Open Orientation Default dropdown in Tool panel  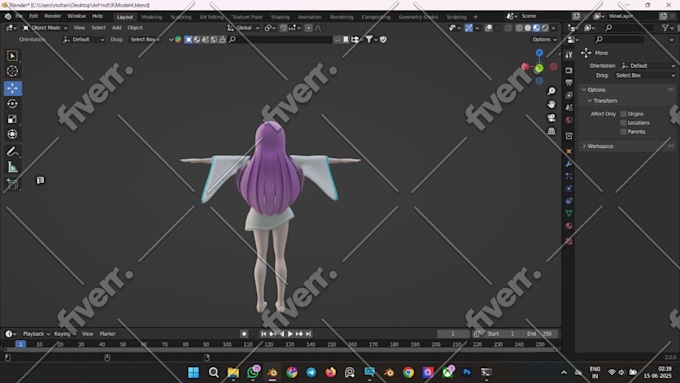point(648,66)
